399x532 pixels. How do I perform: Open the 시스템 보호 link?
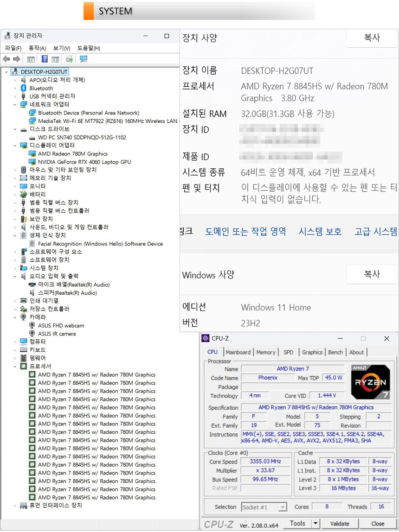pyautogui.click(x=320, y=232)
